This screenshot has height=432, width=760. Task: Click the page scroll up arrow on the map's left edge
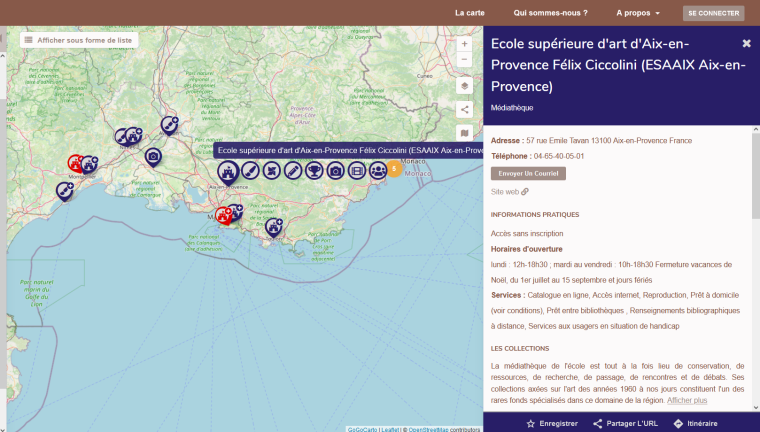3,56
